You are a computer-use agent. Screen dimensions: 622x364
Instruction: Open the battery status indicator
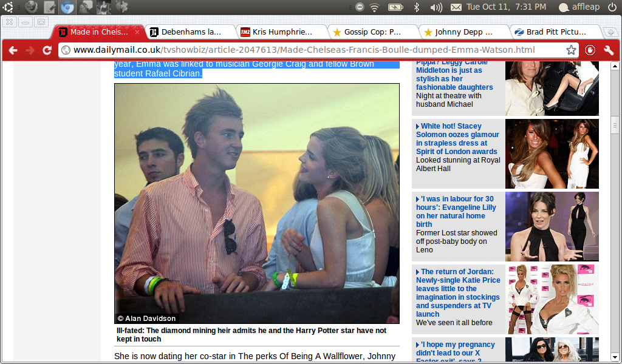pos(395,7)
